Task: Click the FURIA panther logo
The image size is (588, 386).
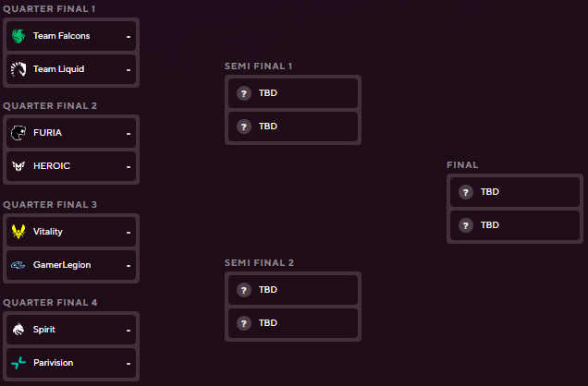Action: pos(18,133)
